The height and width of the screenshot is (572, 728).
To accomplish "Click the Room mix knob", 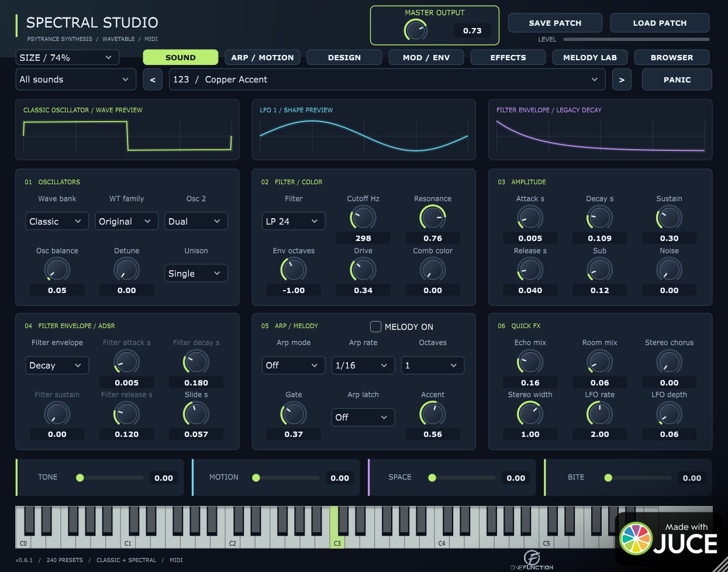I will (600, 362).
